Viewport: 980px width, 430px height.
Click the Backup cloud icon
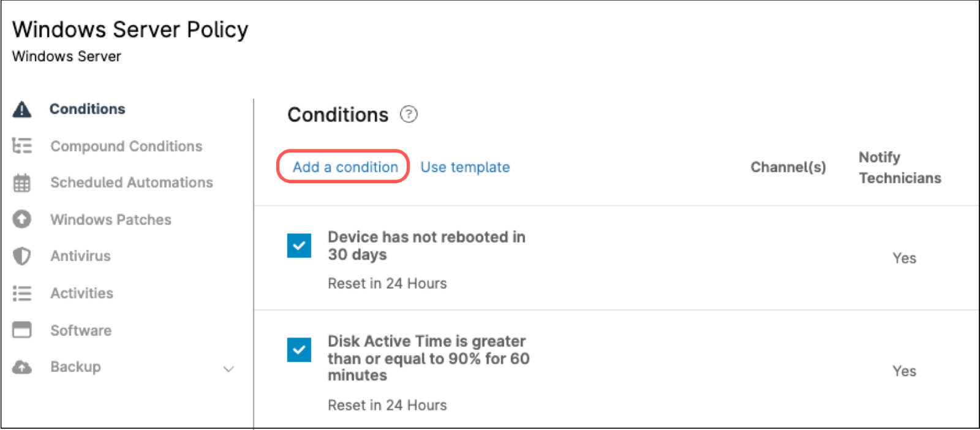(21, 367)
